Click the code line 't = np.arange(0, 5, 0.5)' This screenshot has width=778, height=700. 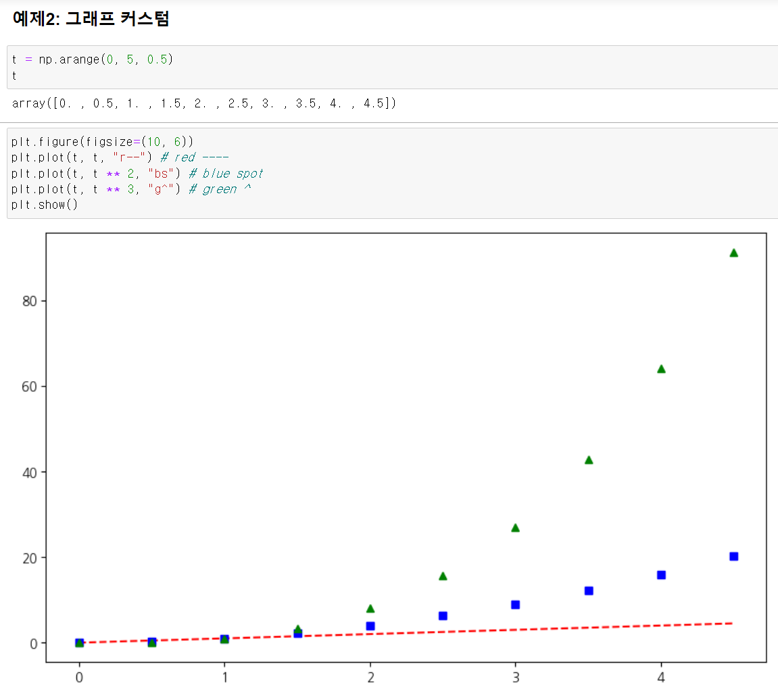[x=93, y=59]
